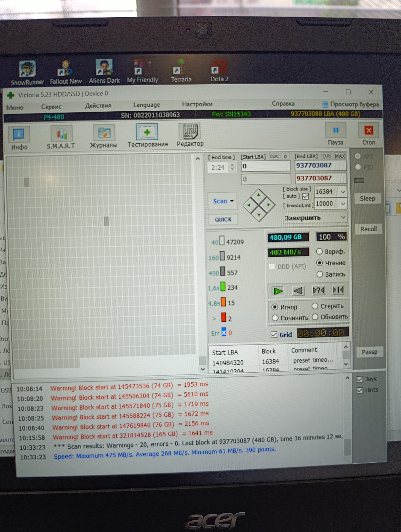Open the Настройки menu
Screen dimensions: 401x532
point(197,104)
